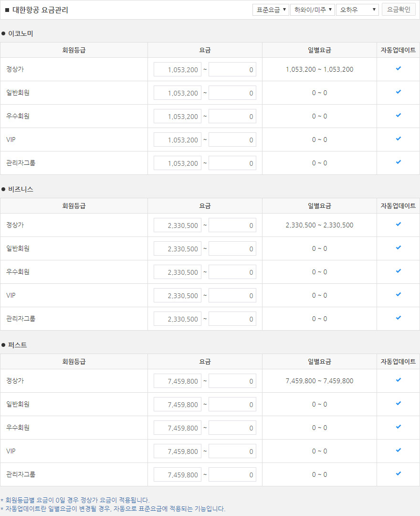The height and width of the screenshot is (516, 420).
Task: Click 비즈니스 정상가 minimum fare field
Action: (x=178, y=225)
